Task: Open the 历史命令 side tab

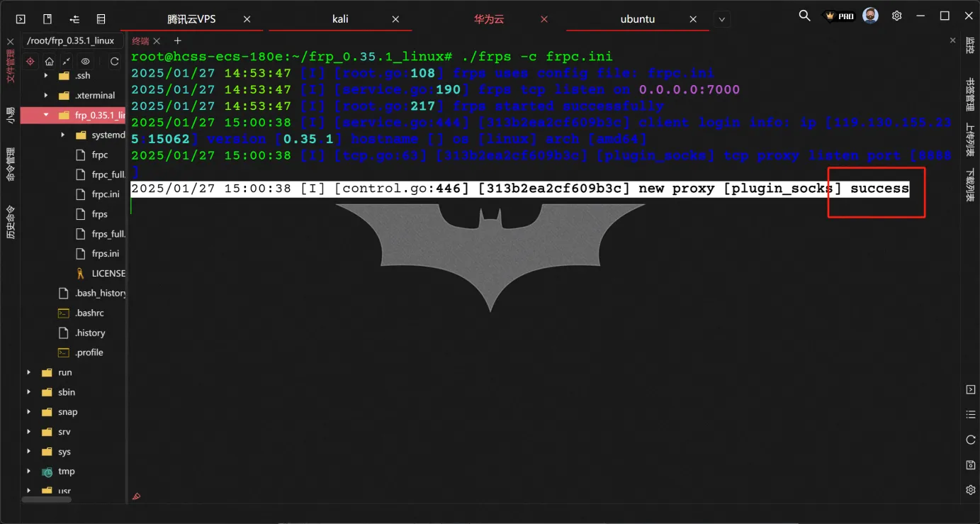Action: (x=11, y=222)
